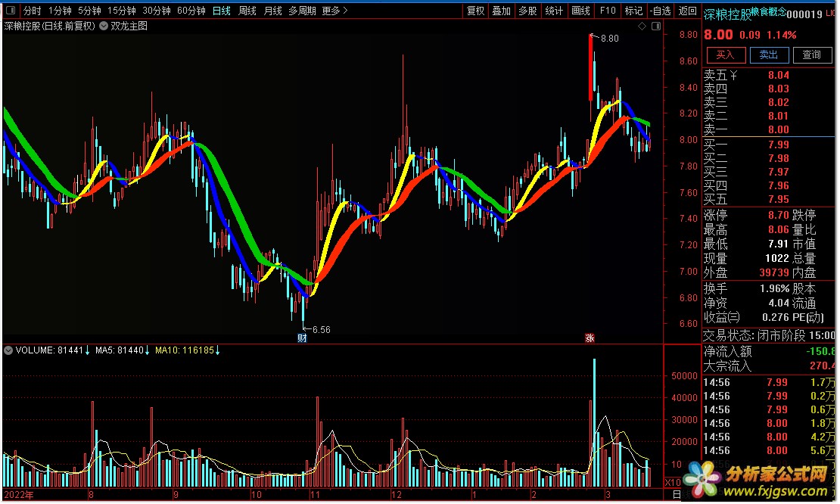The width and height of the screenshot is (840, 504).
Task: Click the MA5: 81440 volume label
Action: (122, 350)
